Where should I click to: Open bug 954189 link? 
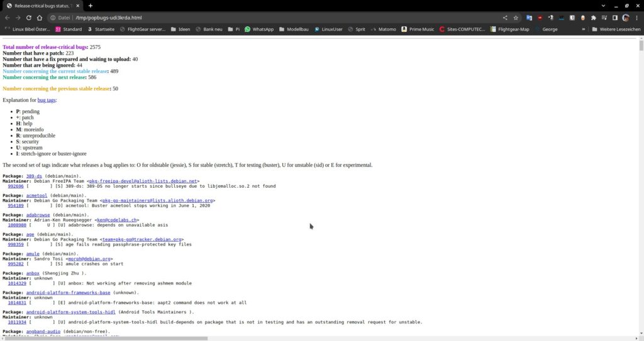[x=16, y=205]
